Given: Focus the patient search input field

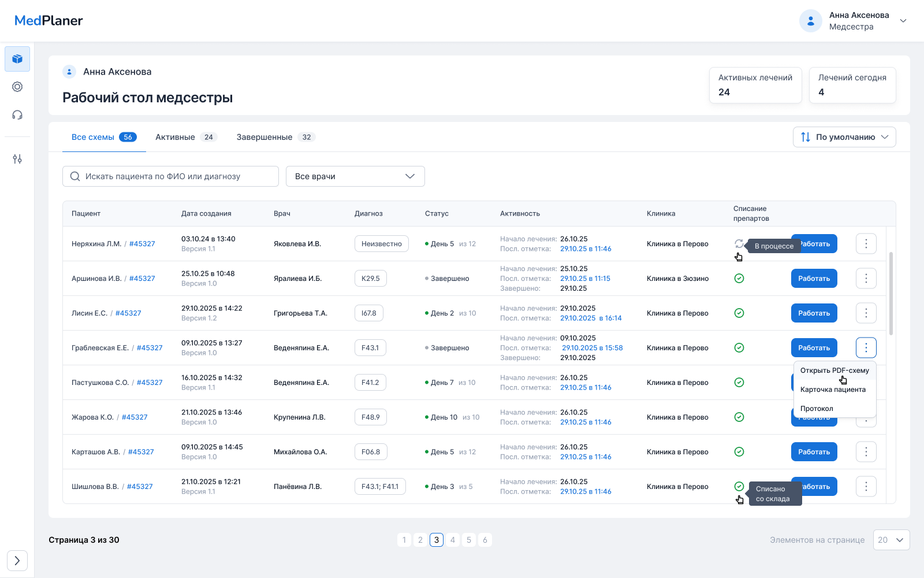Looking at the screenshot, I should click(x=179, y=176).
